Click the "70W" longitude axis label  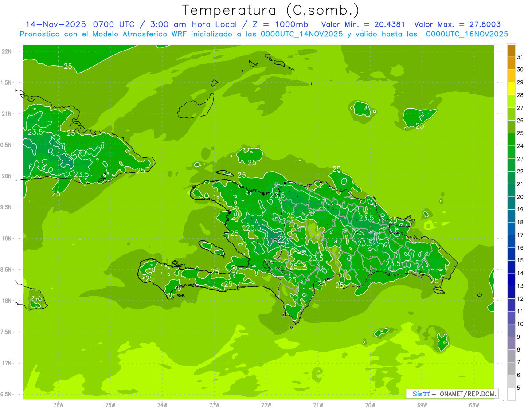[370, 405]
